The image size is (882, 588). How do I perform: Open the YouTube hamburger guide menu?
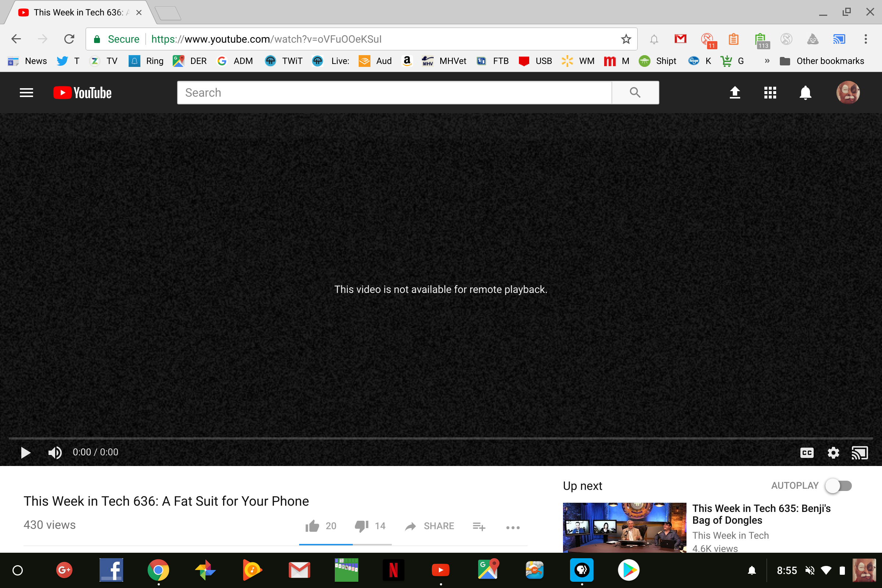(x=26, y=93)
